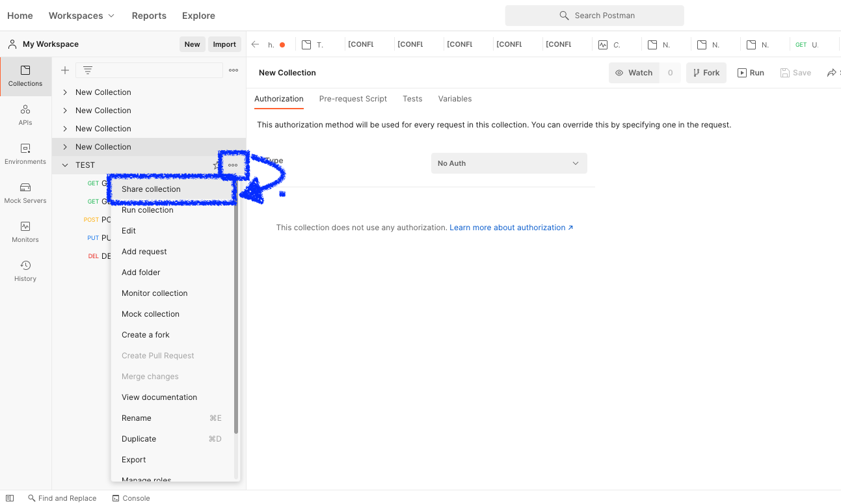Click the star icon on TEST collection
Screen dimensions: 841x504
[217, 165]
